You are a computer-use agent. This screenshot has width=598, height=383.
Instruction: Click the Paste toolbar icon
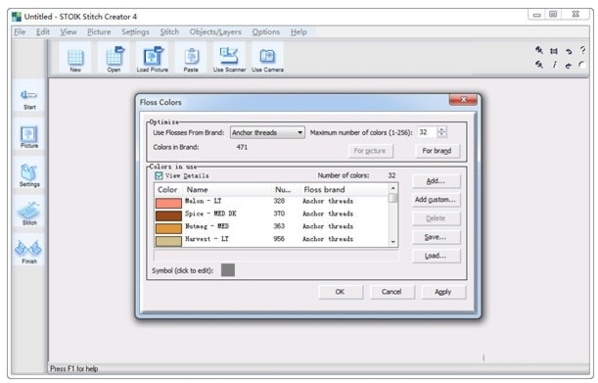191,59
